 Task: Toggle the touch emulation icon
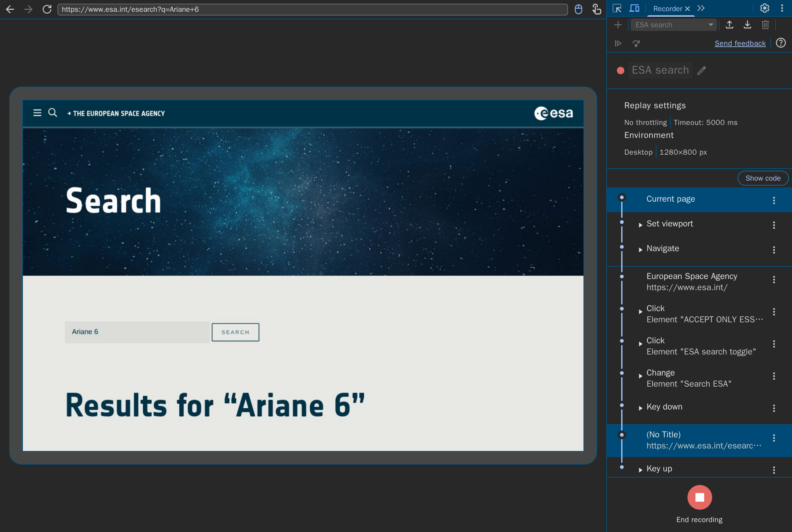tap(596, 9)
